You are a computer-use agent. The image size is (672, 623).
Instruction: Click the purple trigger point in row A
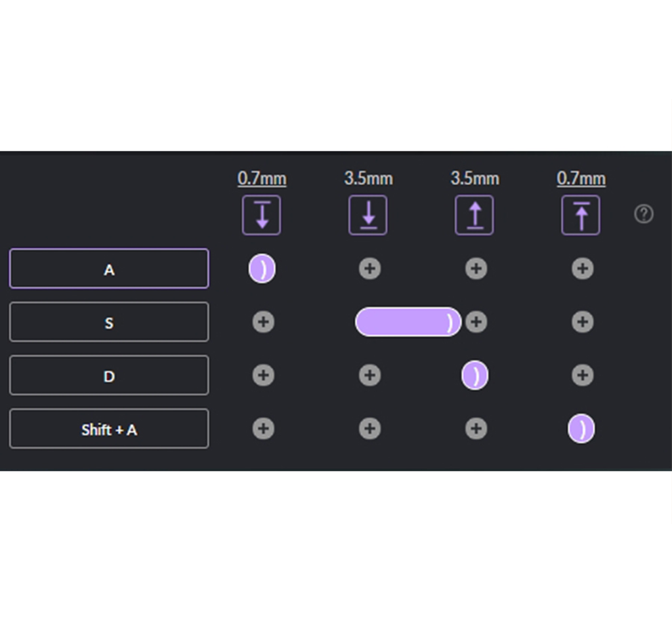[262, 269]
